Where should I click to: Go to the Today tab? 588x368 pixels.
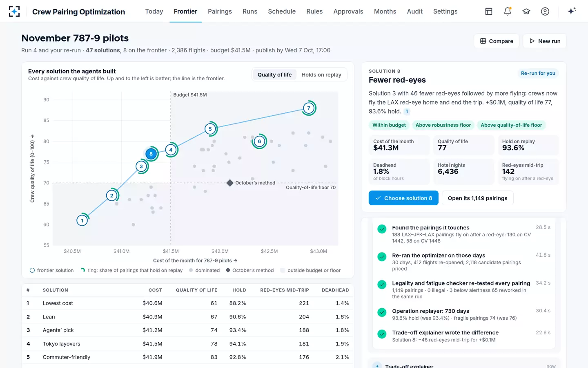pos(154,11)
